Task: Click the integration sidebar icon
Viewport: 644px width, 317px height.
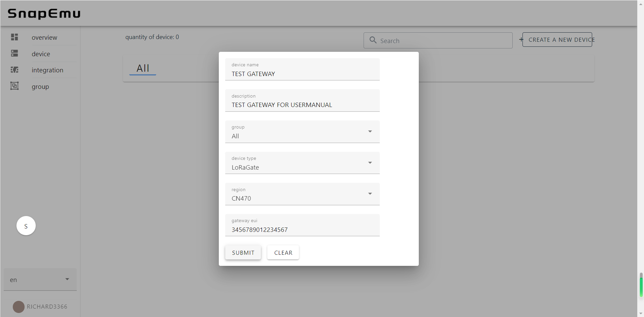Action: coord(14,70)
